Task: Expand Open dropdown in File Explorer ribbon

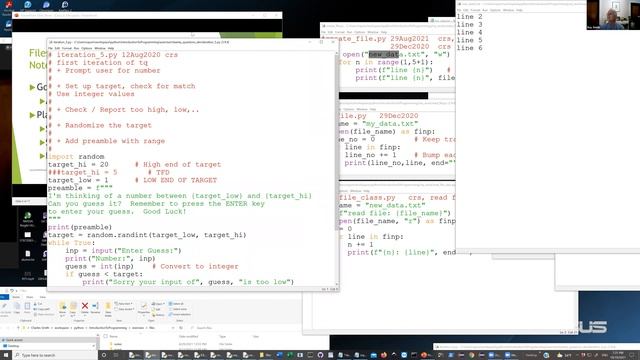Action: point(158,304)
